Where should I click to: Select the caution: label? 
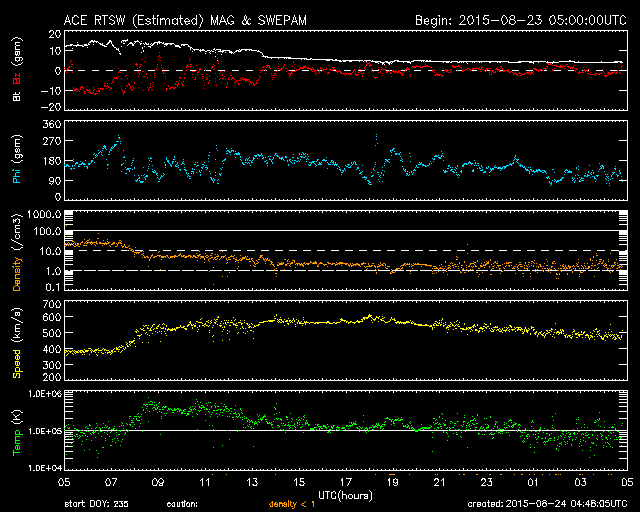[182, 504]
